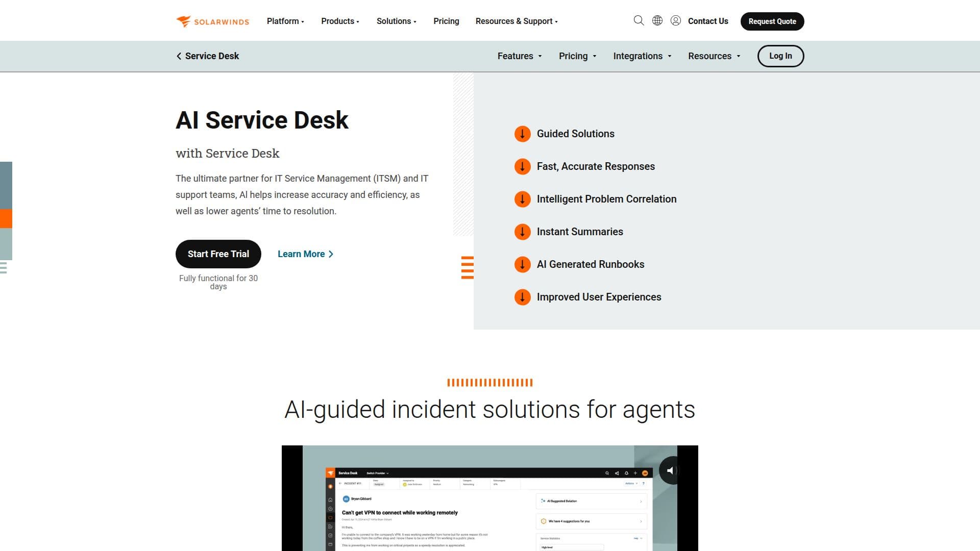The image size is (980, 551).
Task: Expand the Products menu
Action: coord(340,21)
